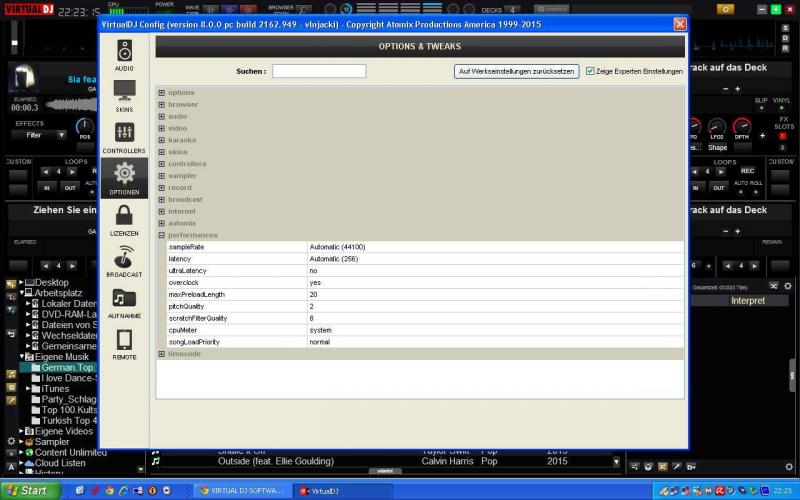The width and height of the screenshot is (800, 500).
Task: Collapse the performances category
Action: point(162,235)
